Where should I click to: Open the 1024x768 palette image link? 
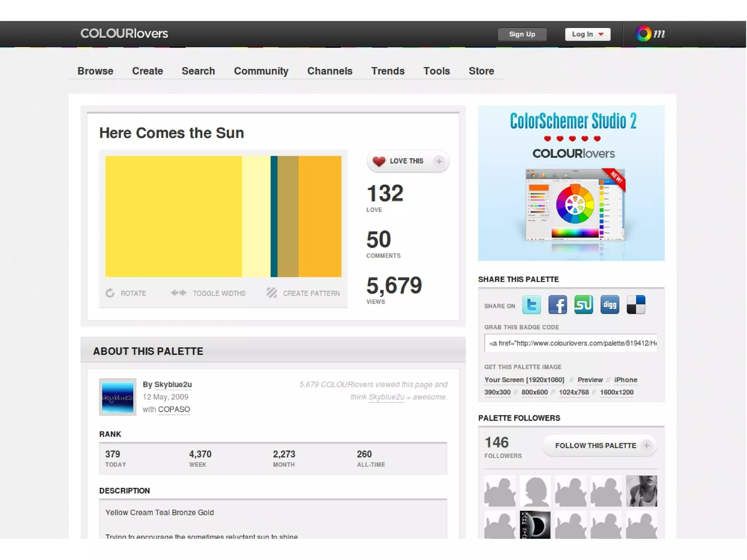(573, 392)
